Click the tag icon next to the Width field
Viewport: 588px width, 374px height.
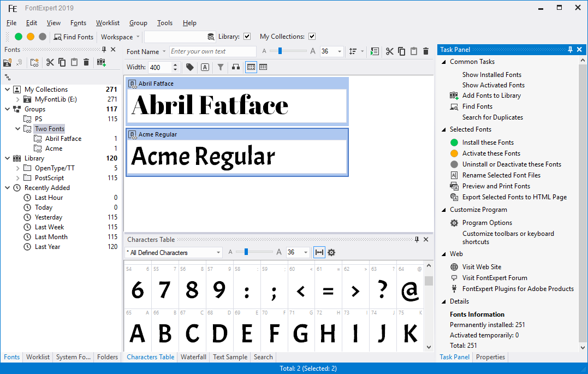pyautogui.click(x=190, y=67)
